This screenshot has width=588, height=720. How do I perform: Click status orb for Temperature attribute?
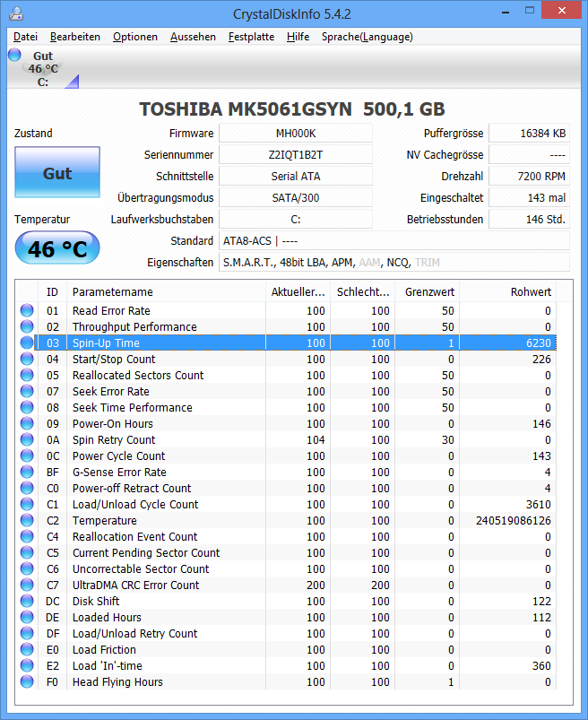tap(27, 520)
